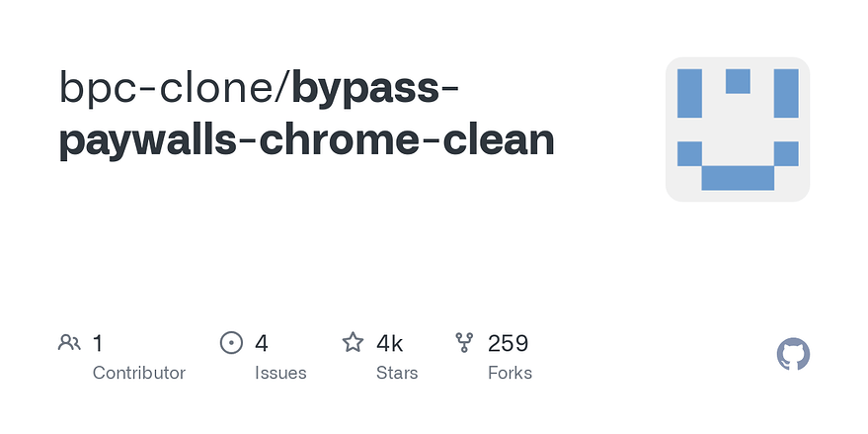Click the Stars star icon
The image size is (868, 434).
(x=353, y=343)
